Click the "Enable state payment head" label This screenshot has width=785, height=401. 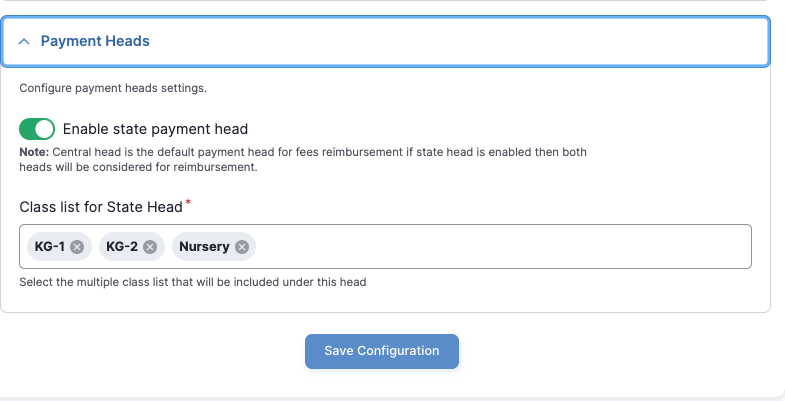[155, 129]
